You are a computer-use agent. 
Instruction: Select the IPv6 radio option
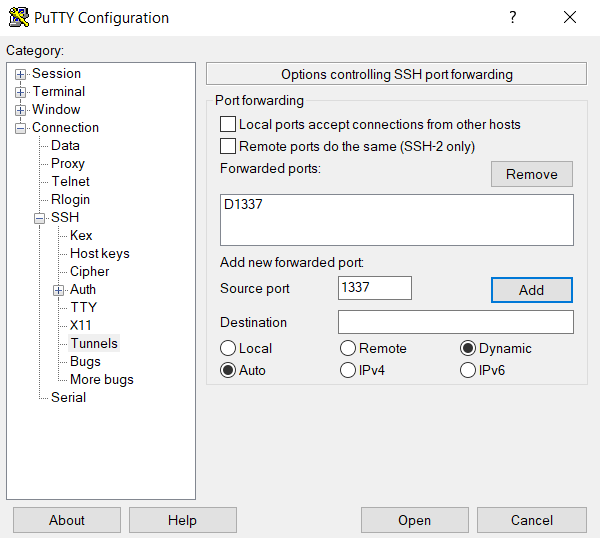coord(468,371)
